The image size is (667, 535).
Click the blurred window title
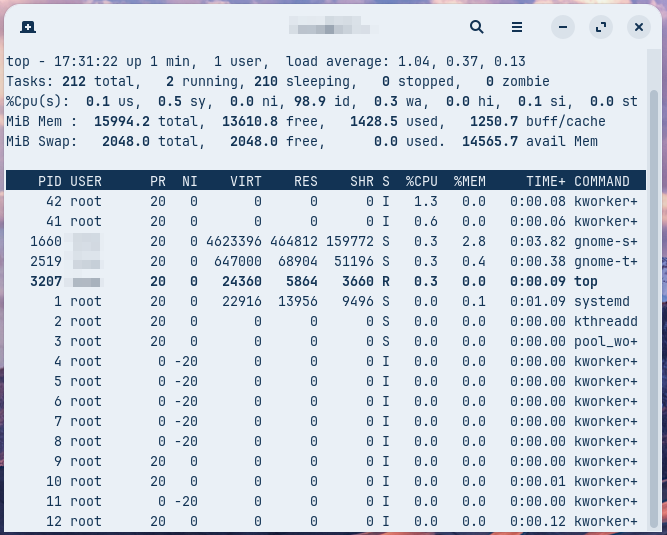pyautogui.click(x=327, y=27)
